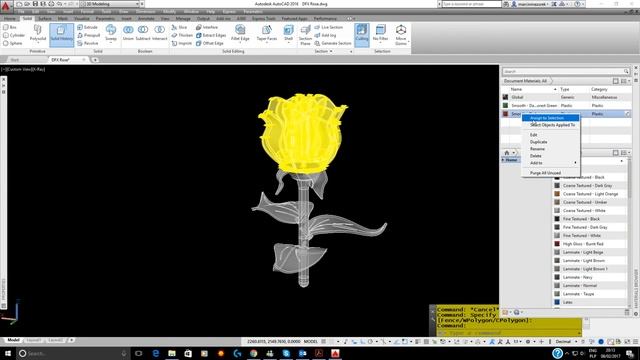The height and width of the screenshot is (360, 640).
Task: Open the Home library dropdown arrow
Action: pos(513,153)
